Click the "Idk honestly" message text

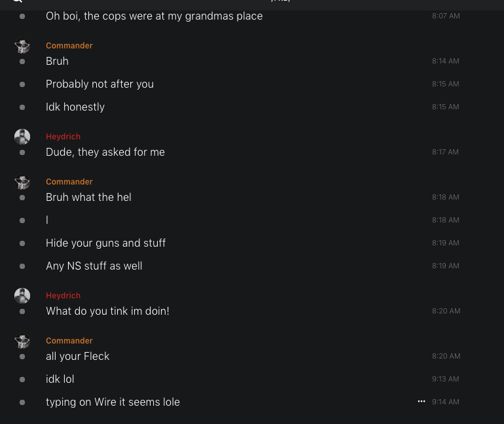pyautogui.click(x=75, y=107)
